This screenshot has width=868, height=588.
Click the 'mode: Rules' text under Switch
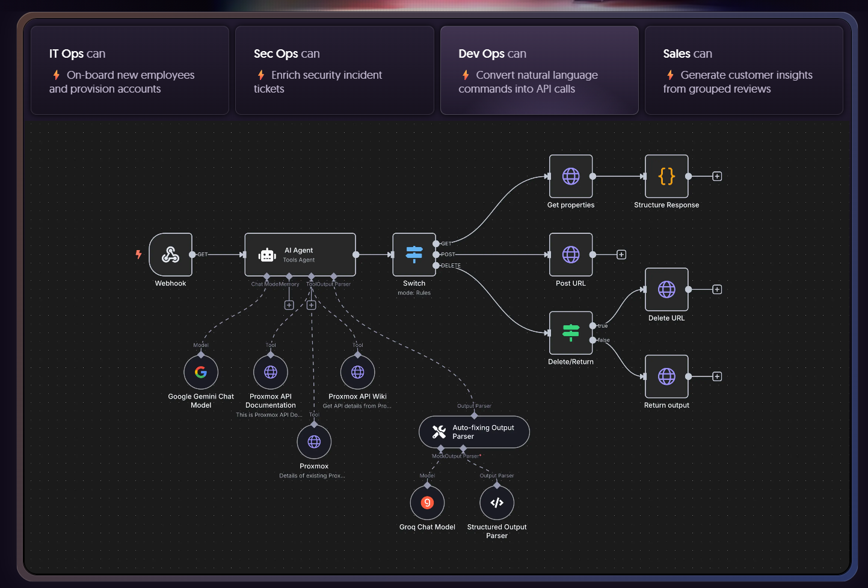click(414, 293)
